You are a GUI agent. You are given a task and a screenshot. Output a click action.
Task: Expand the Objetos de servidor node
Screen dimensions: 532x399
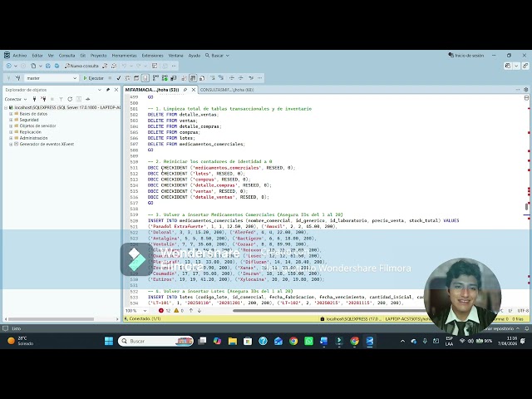pyautogui.click(x=11, y=126)
